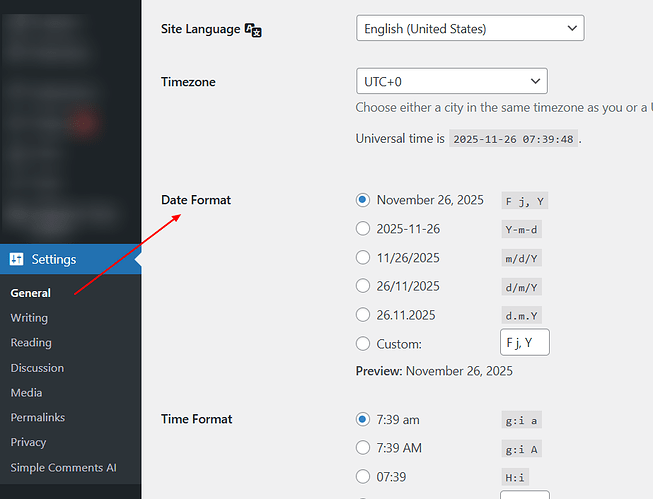
Task: Open Simple Comments AI settings
Action: (64, 467)
